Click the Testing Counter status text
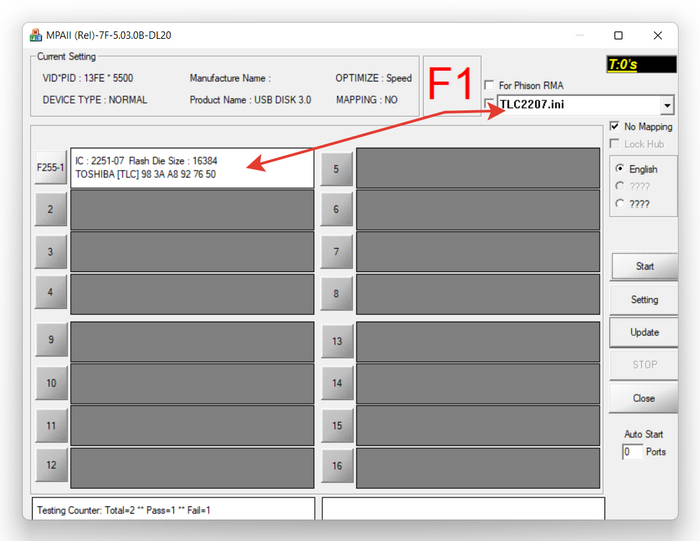The width and height of the screenshot is (700, 541). 124,510
